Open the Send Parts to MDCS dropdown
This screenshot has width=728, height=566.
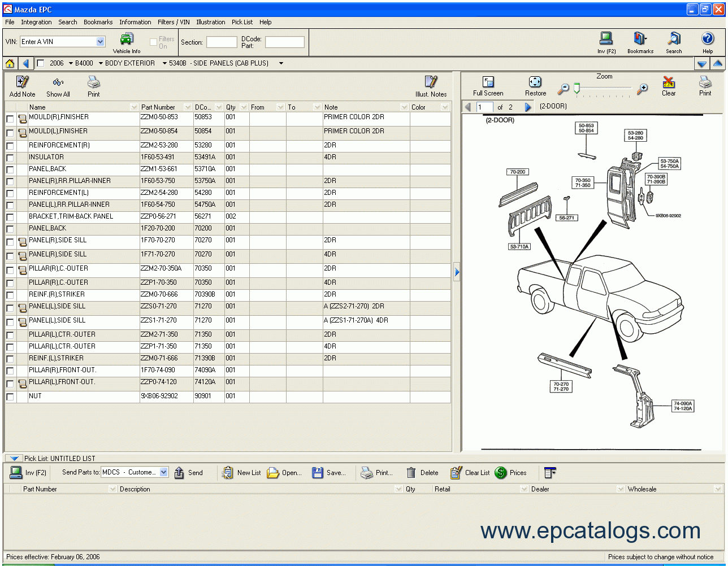pos(164,472)
